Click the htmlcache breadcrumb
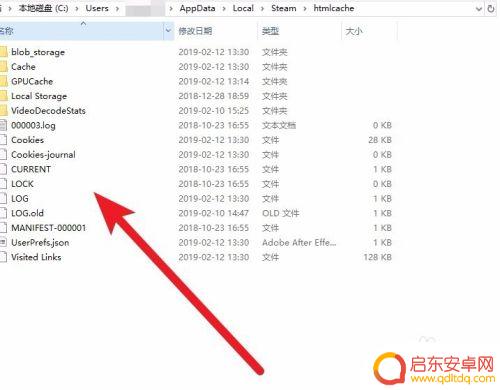The image size is (500, 390). (334, 8)
